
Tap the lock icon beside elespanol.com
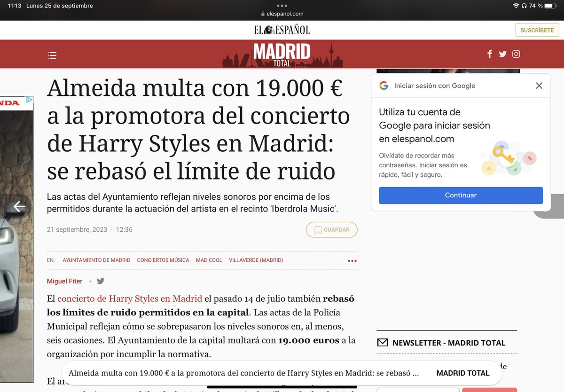point(263,14)
